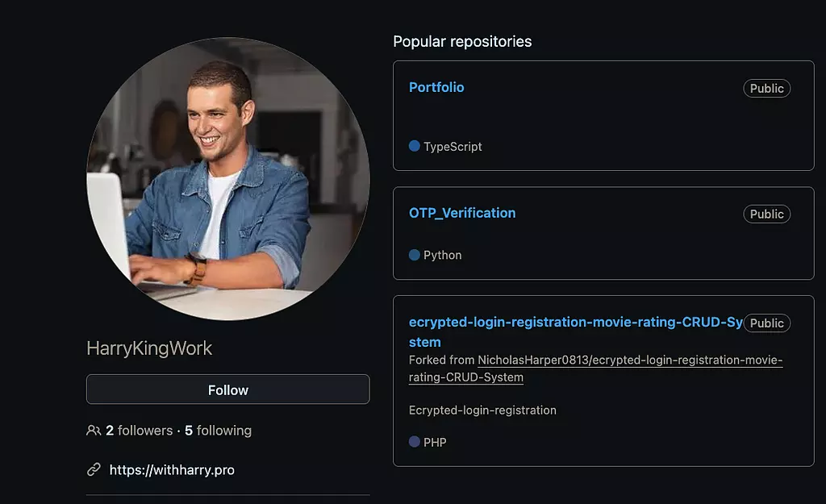Click the HarryKingWork profile avatar photo
This screenshot has width=826, height=504.
point(228,179)
